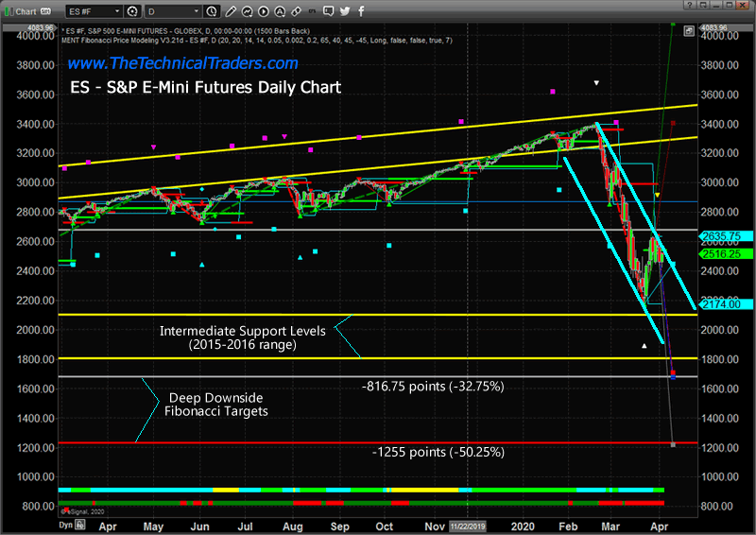The height and width of the screenshot is (535, 756).
Task: Click the 'Deep Downside Fibonacci Targets' annotation
Action: (x=216, y=405)
